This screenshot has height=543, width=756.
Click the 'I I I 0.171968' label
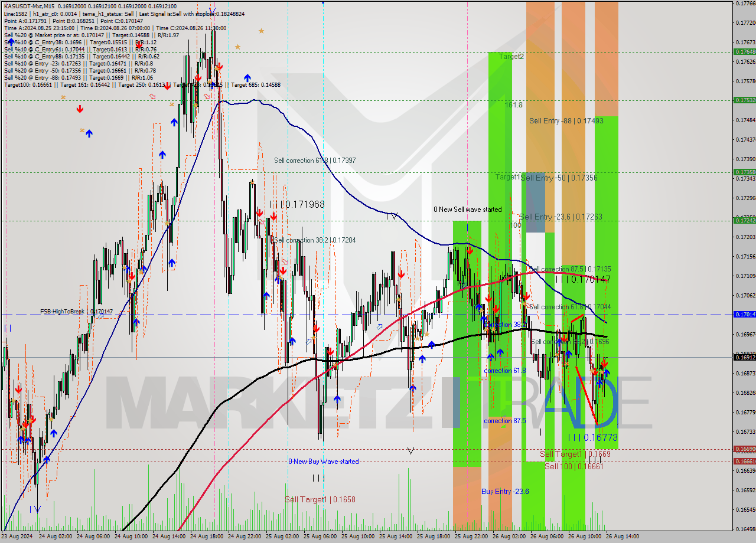tap(297, 204)
